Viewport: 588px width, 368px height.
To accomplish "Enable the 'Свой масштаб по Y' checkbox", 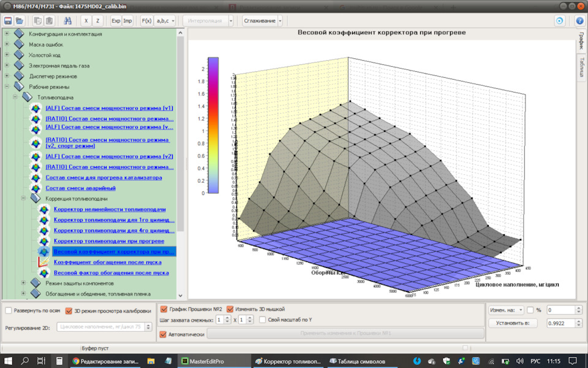I will coord(263,320).
